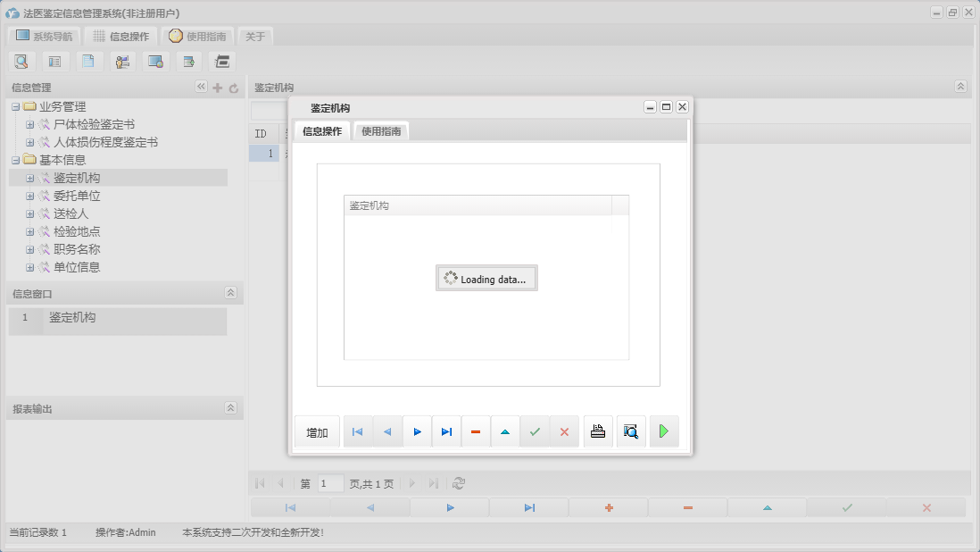Delete record with red minus in dialog

point(476,432)
